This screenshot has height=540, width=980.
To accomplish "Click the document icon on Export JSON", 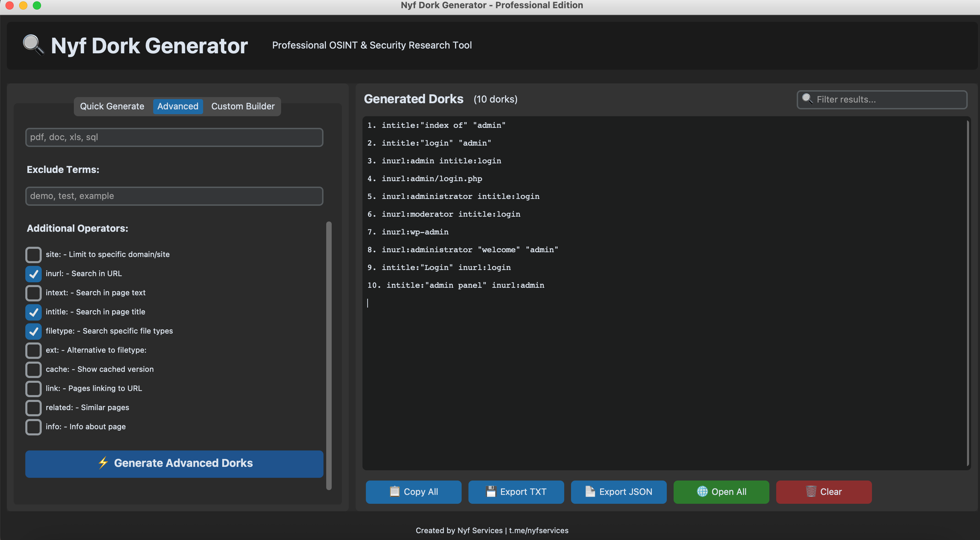I will click(590, 491).
